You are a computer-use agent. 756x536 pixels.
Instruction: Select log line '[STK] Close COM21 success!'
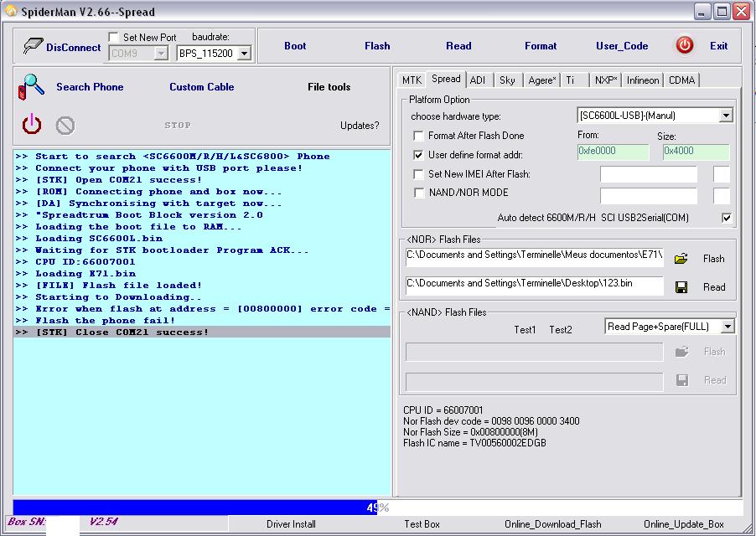point(201,332)
